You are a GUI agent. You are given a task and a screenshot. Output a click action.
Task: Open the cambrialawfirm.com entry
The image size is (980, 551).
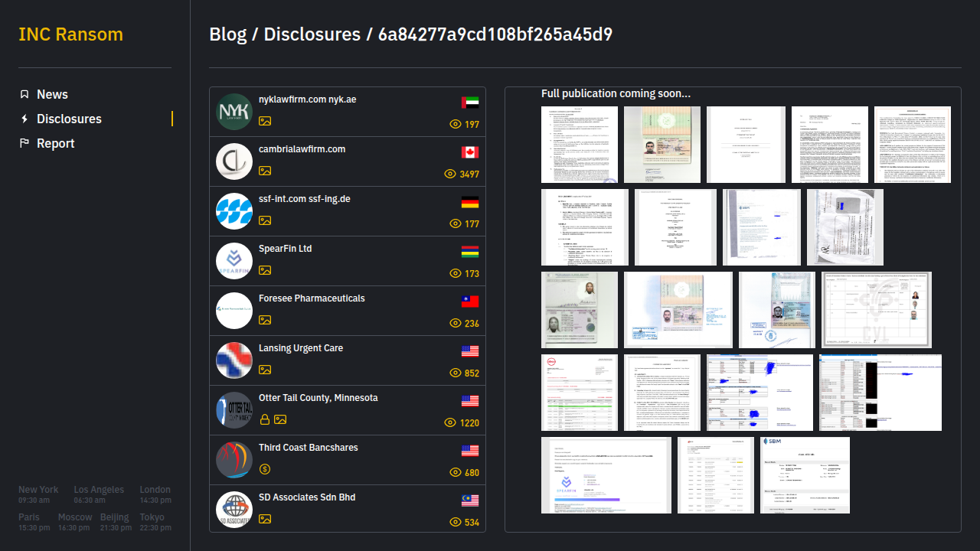[348, 161]
